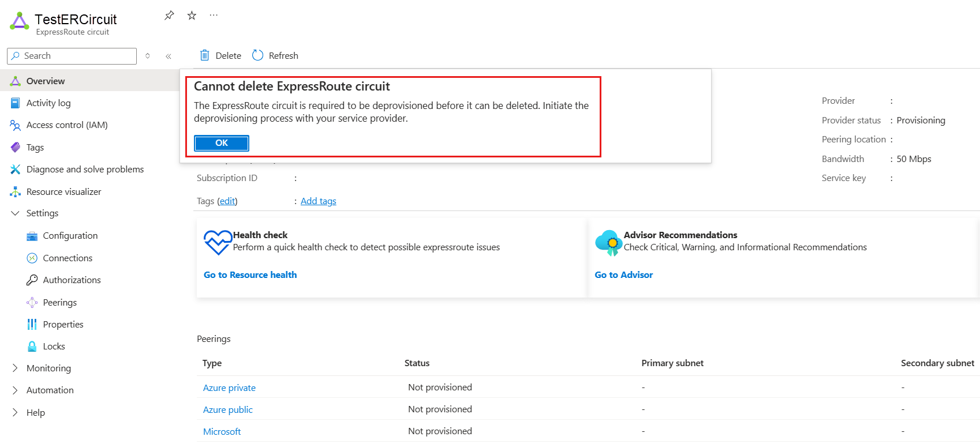The image size is (980, 444).
Task: Expand the Monitoring section
Action: point(14,368)
